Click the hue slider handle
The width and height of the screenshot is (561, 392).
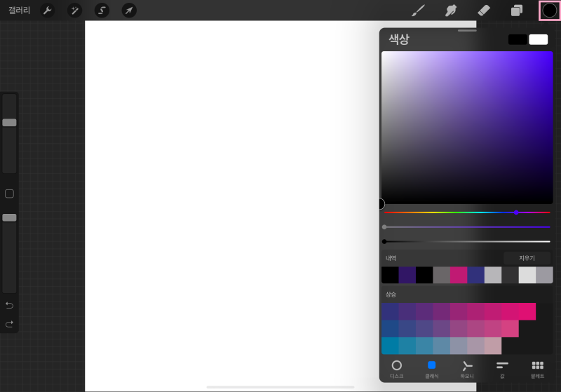click(x=516, y=212)
